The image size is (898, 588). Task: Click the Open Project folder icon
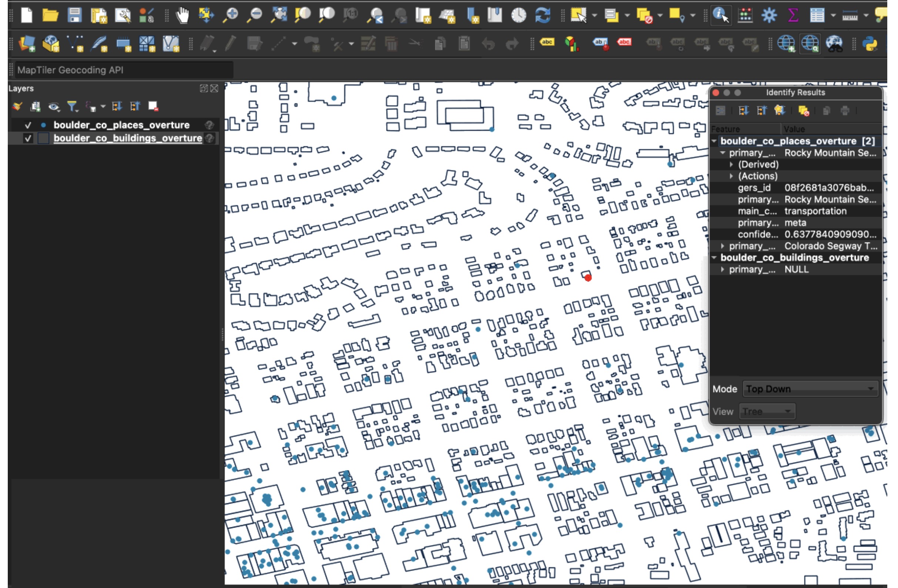pyautogui.click(x=50, y=16)
